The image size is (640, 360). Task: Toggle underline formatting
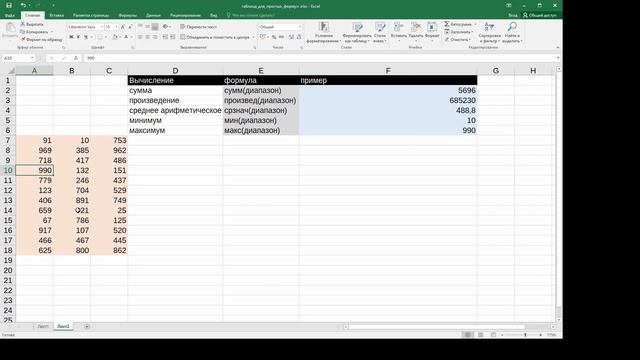[x=86, y=37]
